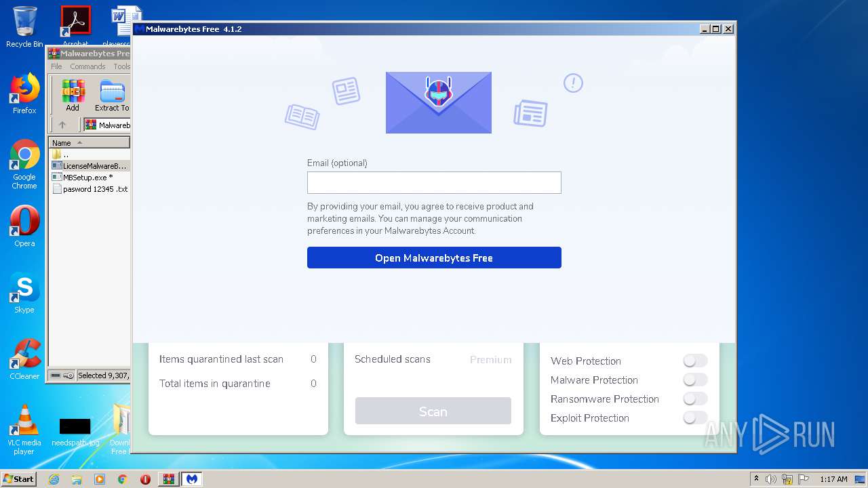Switch to Malwarebytes via taskbar button

[192, 479]
